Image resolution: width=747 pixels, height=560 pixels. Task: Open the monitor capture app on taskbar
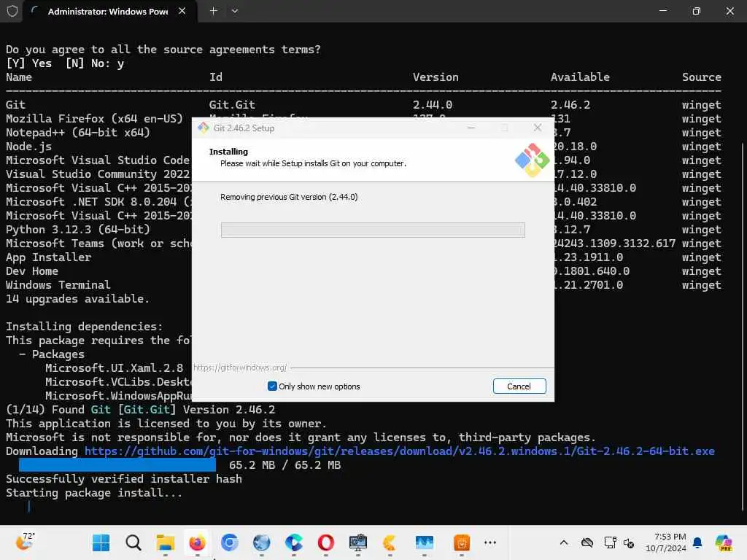(x=357, y=542)
